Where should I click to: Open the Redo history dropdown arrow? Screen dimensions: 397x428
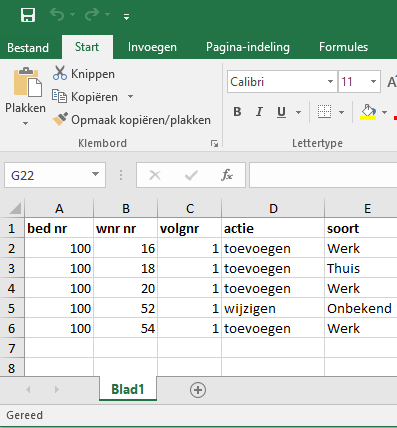click(x=107, y=15)
